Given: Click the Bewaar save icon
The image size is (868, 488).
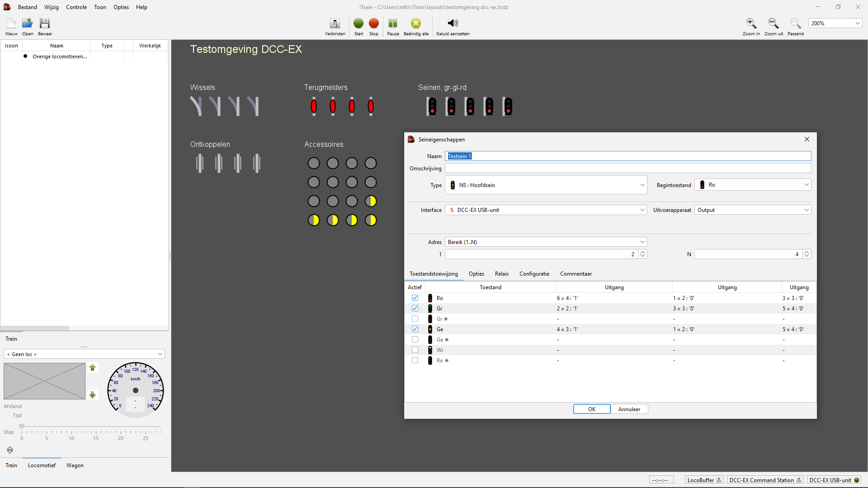Looking at the screenshot, I should coord(45,23).
